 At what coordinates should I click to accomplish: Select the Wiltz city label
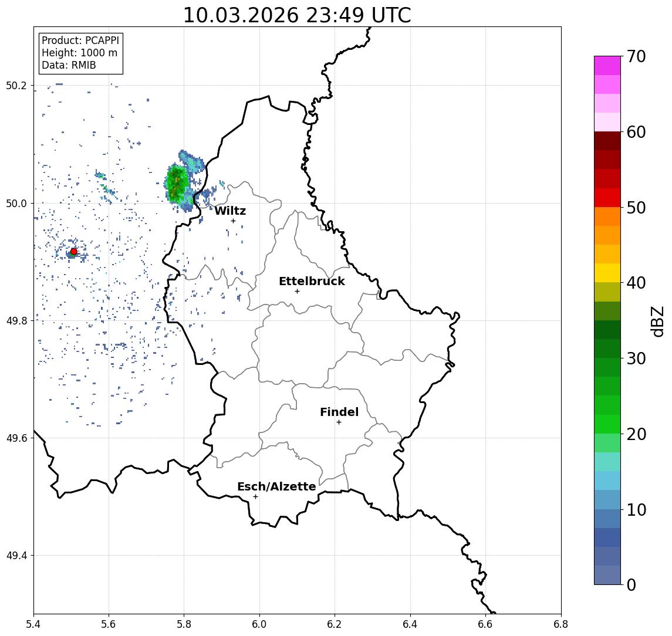(x=230, y=211)
